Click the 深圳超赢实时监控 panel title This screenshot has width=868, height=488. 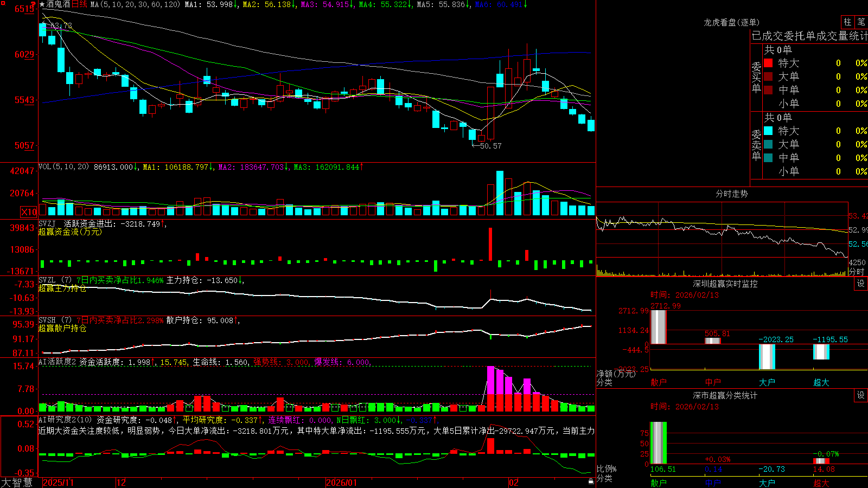[x=725, y=284]
